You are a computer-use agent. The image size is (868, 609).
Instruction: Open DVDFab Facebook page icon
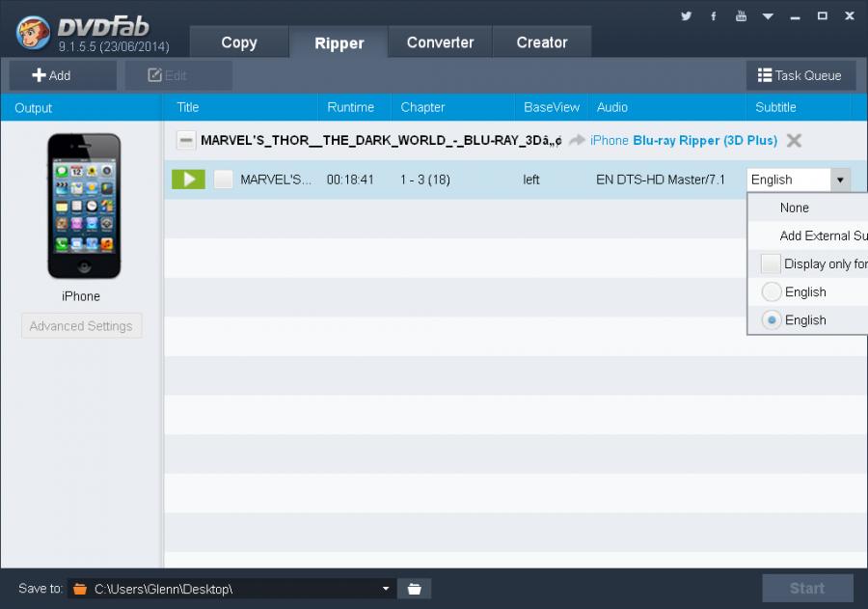[x=713, y=16]
